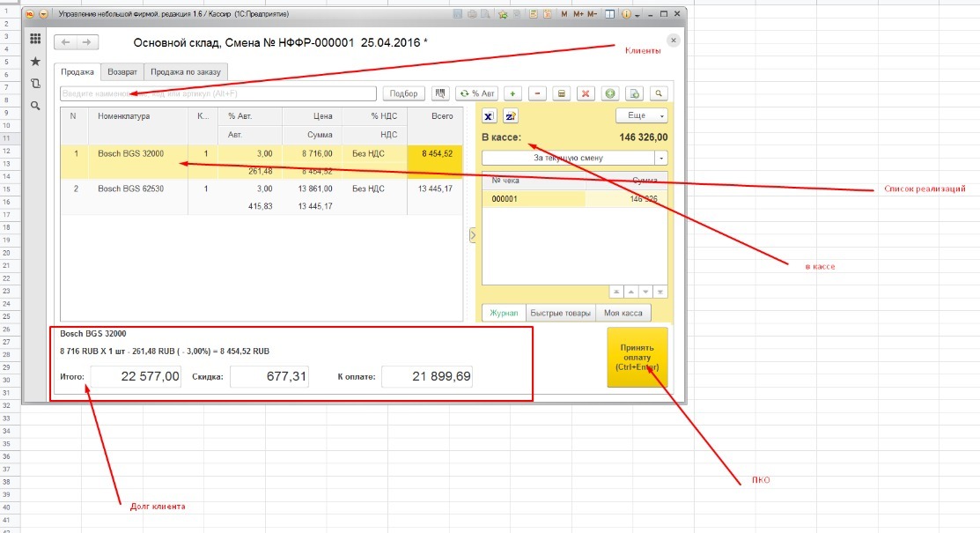Click the 'Подбор' button
Viewport: 980px width, 533px height.
(x=403, y=93)
